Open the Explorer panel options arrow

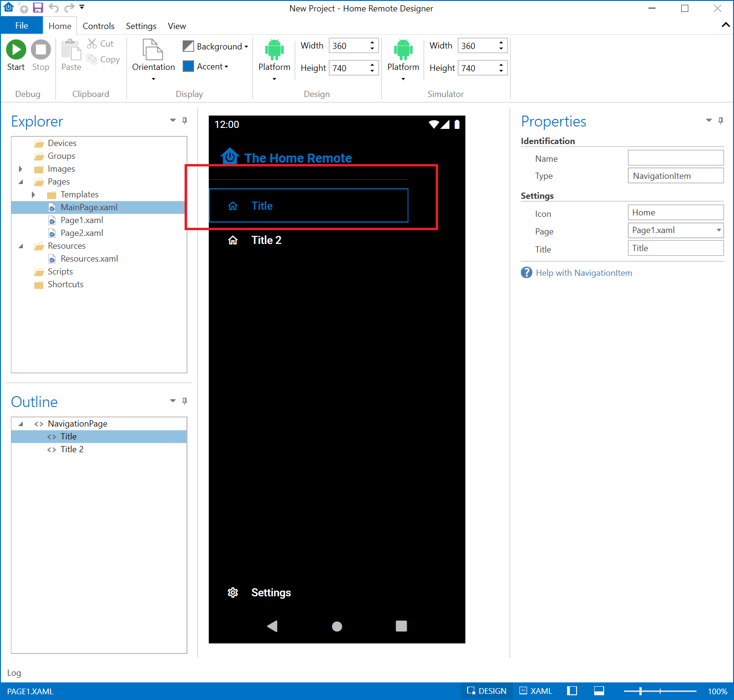pyautogui.click(x=173, y=120)
